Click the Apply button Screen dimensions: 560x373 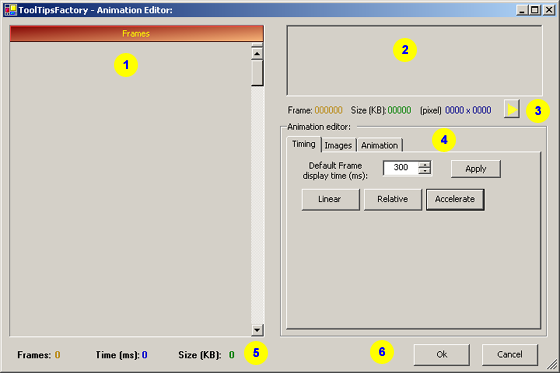click(476, 169)
